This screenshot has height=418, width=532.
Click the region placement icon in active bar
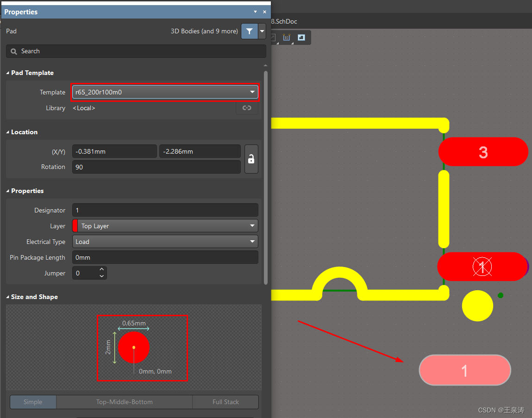coord(301,37)
